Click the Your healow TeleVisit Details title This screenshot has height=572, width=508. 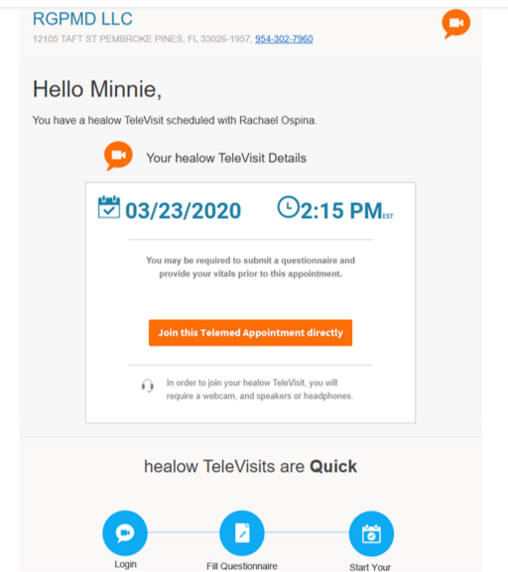pyautogui.click(x=226, y=158)
